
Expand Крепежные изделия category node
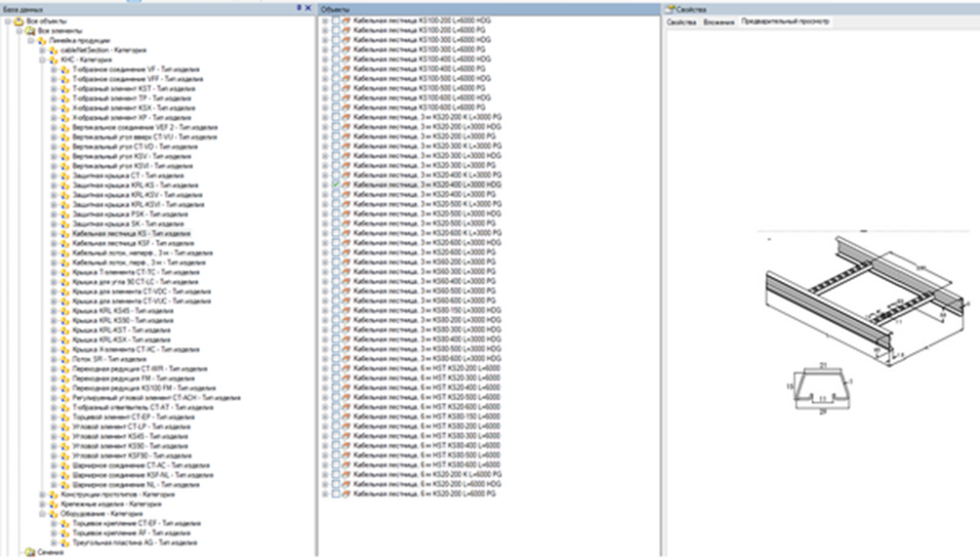43,504
